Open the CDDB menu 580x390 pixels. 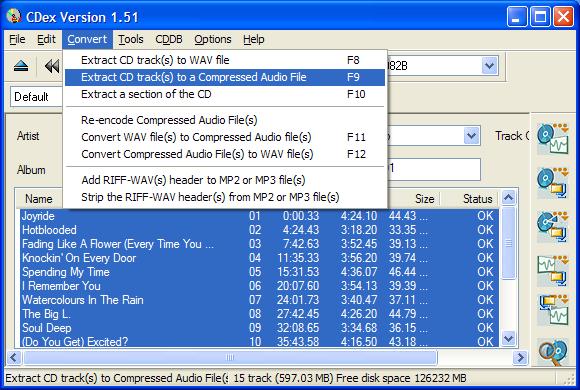169,39
